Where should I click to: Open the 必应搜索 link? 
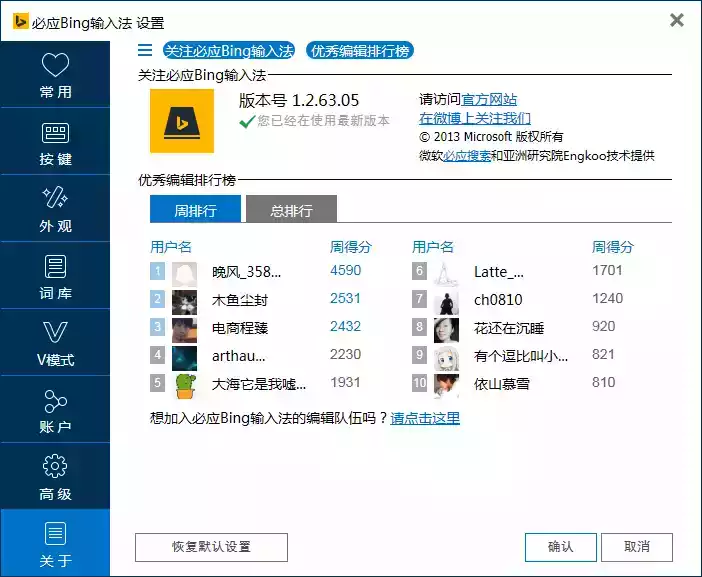[467, 155]
